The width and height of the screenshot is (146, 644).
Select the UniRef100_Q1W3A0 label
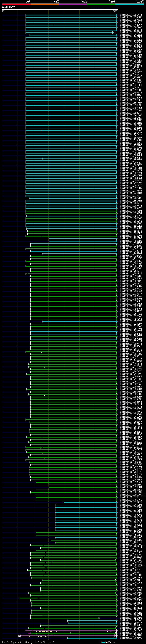[x=131, y=326]
